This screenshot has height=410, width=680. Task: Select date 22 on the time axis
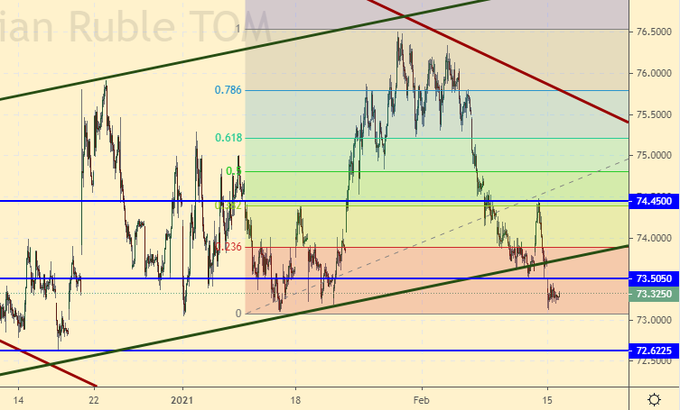click(92, 398)
